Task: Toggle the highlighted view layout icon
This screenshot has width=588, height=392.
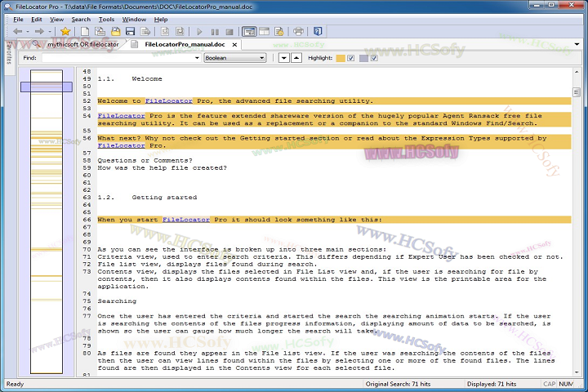Action: coord(249,32)
